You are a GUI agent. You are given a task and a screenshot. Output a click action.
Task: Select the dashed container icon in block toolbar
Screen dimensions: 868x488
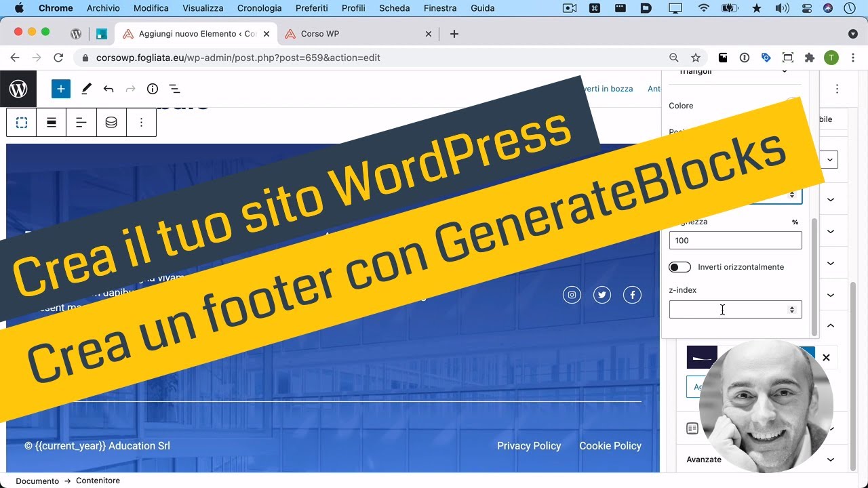(21, 122)
